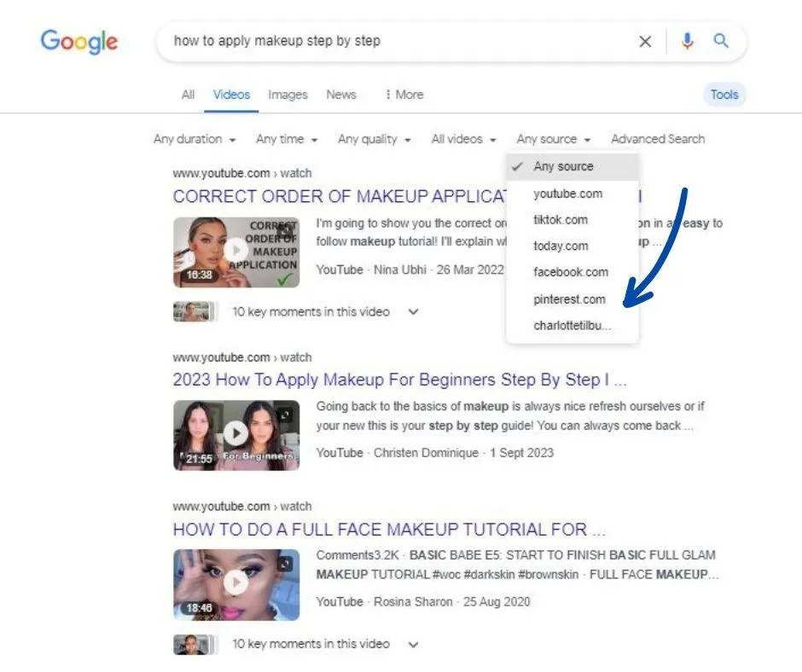This screenshot has height=672, width=802.
Task: Open the More options menu
Action: coord(404,95)
